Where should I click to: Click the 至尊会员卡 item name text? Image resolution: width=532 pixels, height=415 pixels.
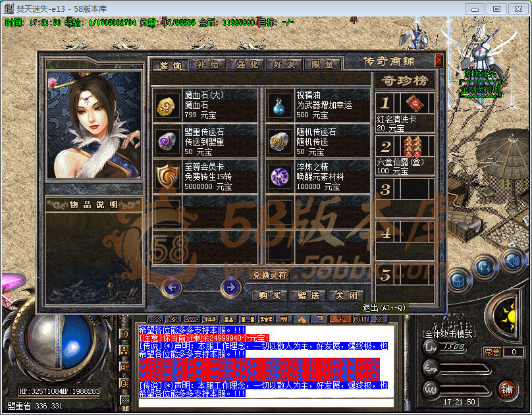pos(204,167)
